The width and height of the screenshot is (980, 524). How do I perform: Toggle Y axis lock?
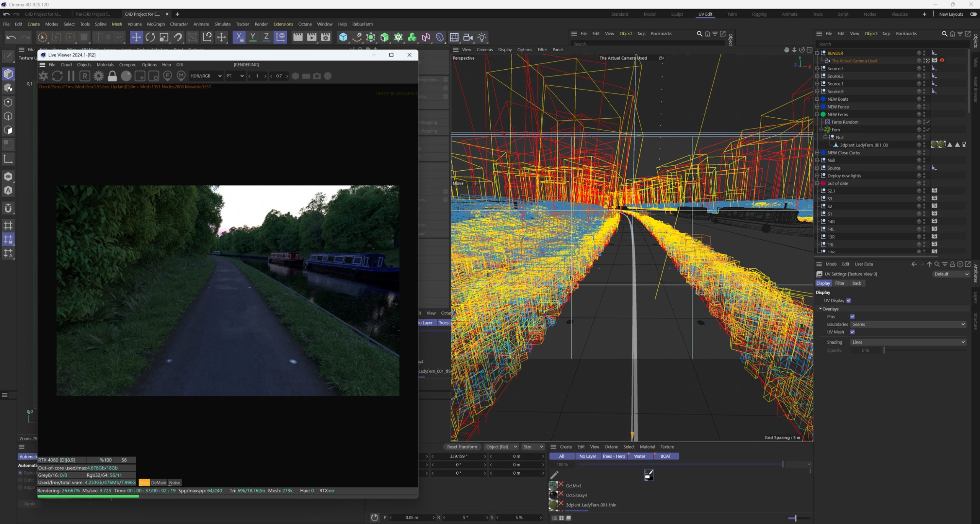click(x=253, y=37)
